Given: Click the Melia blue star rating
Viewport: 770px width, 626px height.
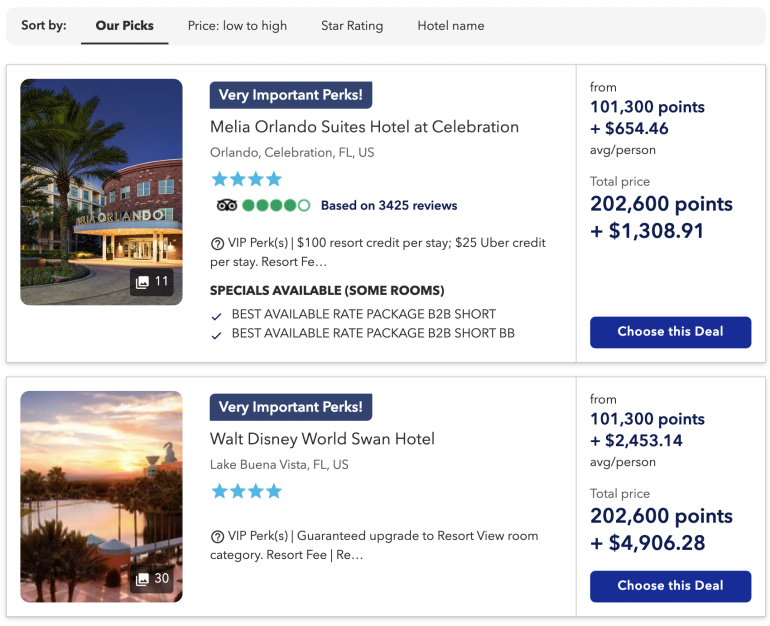Looking at the screenshot, I should (x=246, y=180).
